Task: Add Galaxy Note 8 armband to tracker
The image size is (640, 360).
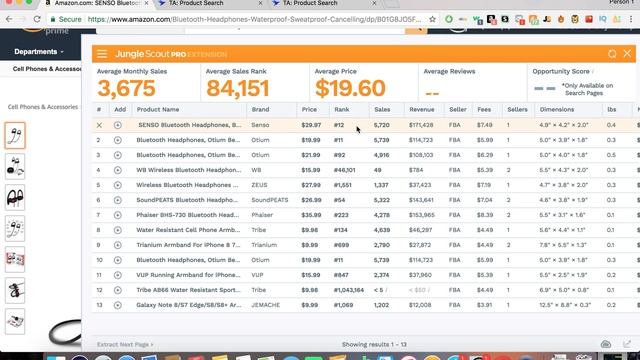Action: tap(118, 305)
